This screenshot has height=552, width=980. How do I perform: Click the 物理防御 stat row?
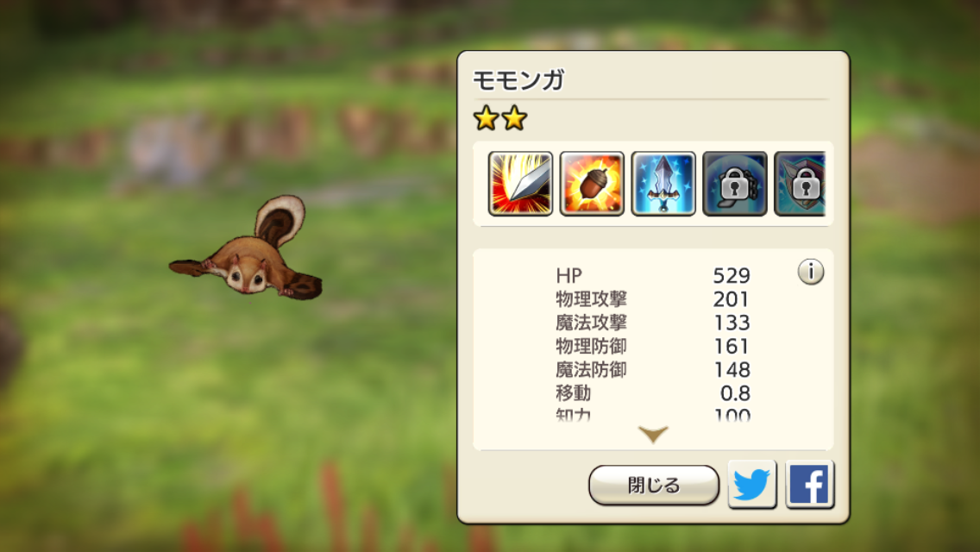653,346
